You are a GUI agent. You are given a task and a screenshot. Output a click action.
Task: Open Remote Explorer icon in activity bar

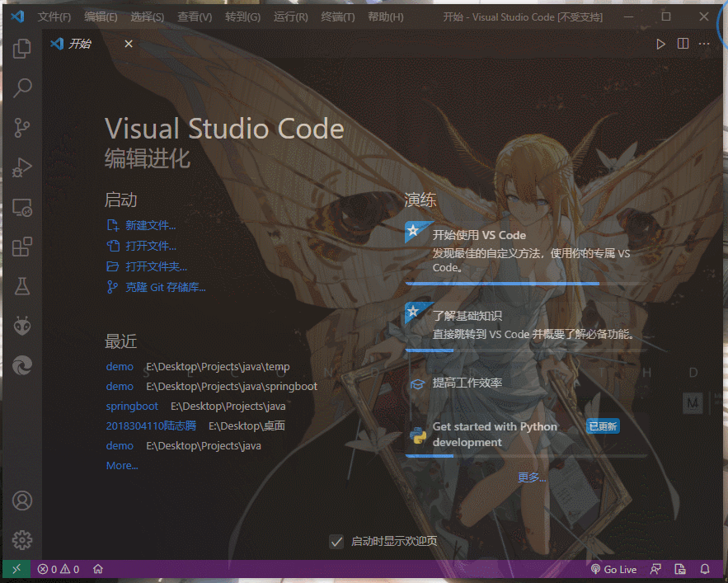click(x=22, y=208)
